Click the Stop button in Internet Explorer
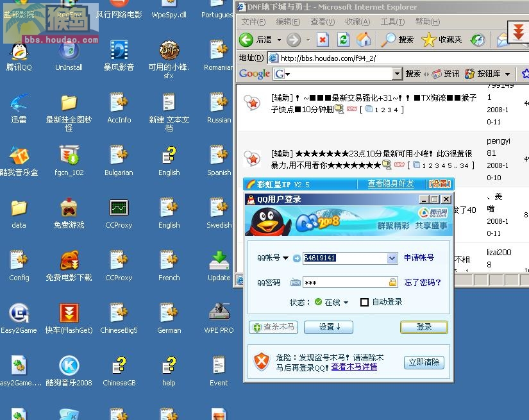This screenshot has width=529, height=420. 323,40
